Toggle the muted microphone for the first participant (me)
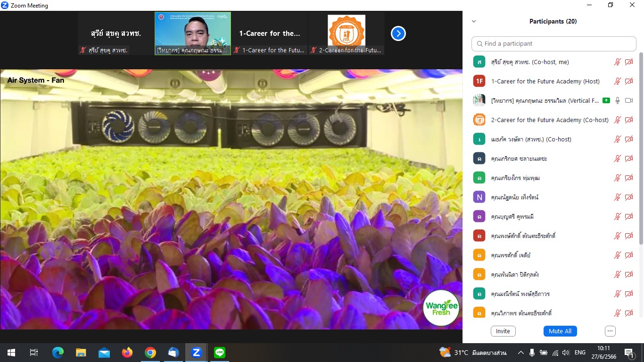The height and width of the screenshot is (362, 644). 618,62
